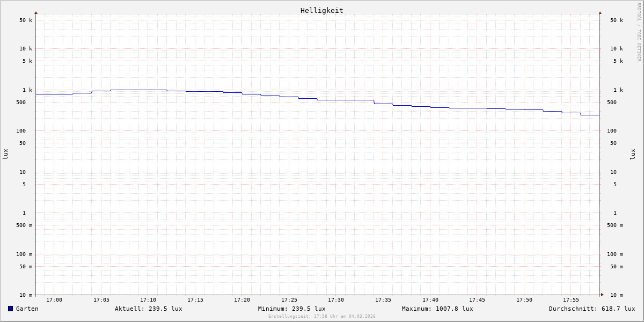The width and height of the screenshot is (644, 322).
Task: Select the Garten legend label
Action: pyautogui.click(x=27, y=309)
